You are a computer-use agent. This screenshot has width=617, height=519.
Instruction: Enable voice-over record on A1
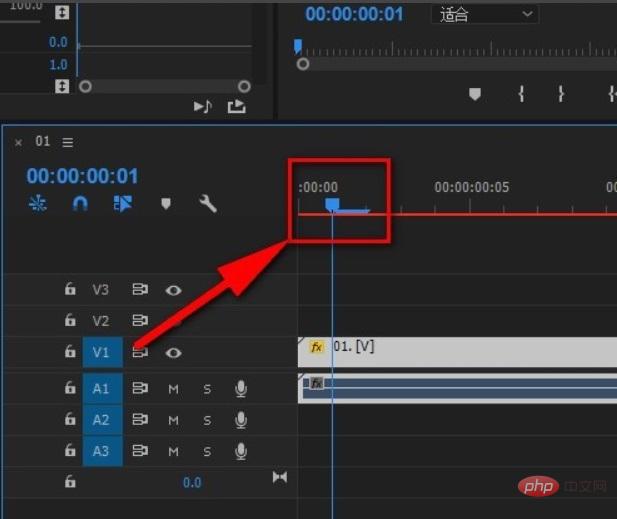(241, 389)
